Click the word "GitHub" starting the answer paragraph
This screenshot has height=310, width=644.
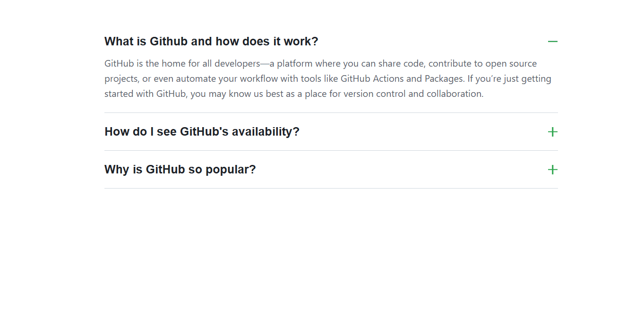pos(119,64)
